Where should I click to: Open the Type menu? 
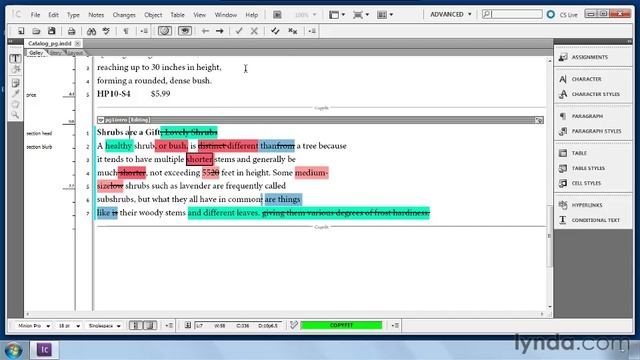tap(73, 15)
